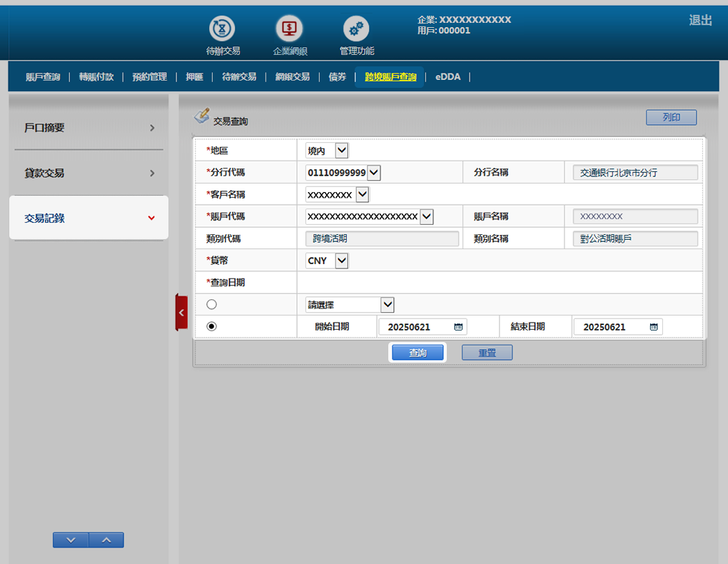Click the 企業: XXXXXXXXXXX text
The image size is (728, 564).
click(464, 19)
